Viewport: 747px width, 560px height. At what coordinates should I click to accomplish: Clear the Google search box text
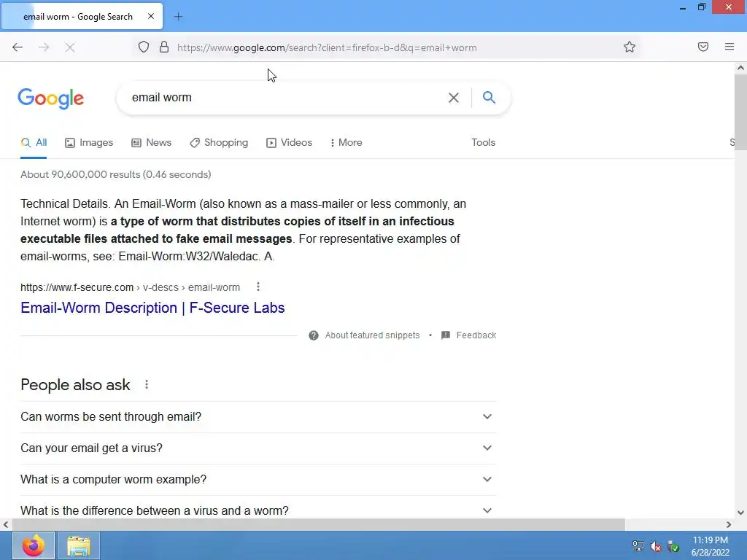pyautogui.click(x=454, y=98)
